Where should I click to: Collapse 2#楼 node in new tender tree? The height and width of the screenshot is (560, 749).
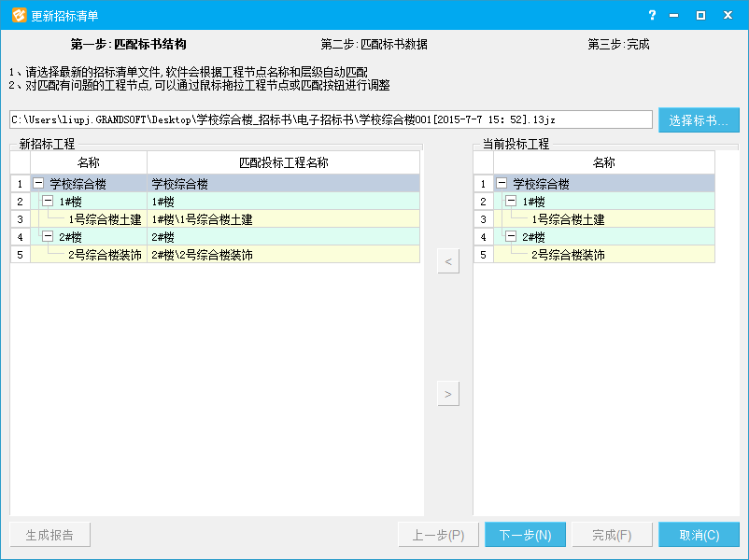pyautogui.click(x=48, y=236)
